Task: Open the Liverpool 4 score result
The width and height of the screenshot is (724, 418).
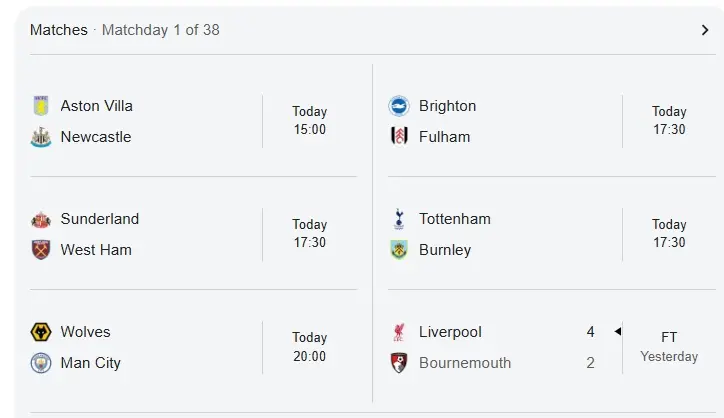Action: tap(590, 332)
